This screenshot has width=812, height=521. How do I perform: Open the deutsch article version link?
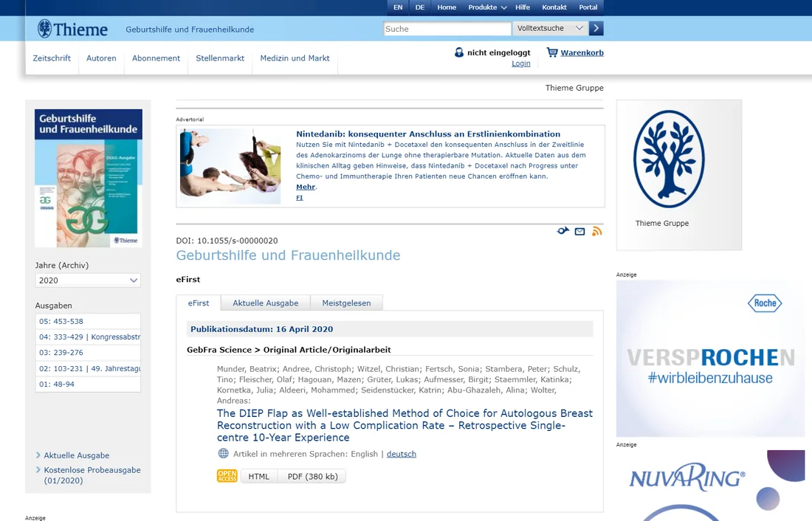(x=401, y=454)
